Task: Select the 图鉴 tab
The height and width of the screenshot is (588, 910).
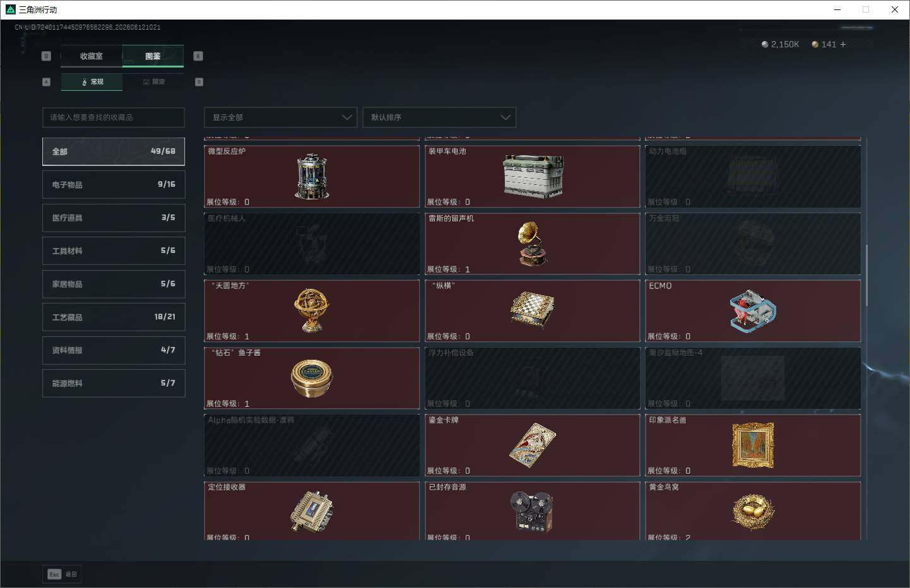Action: (153, 56)
